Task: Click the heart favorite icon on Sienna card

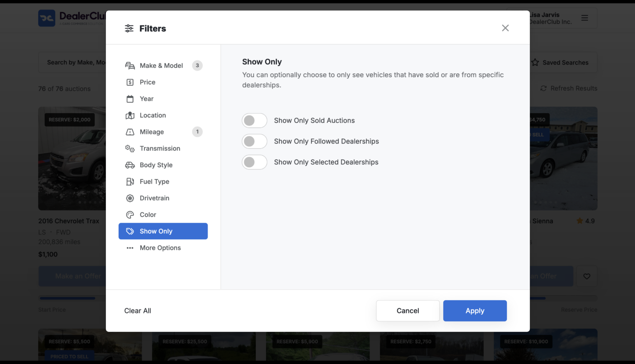Action: [587, 276]
